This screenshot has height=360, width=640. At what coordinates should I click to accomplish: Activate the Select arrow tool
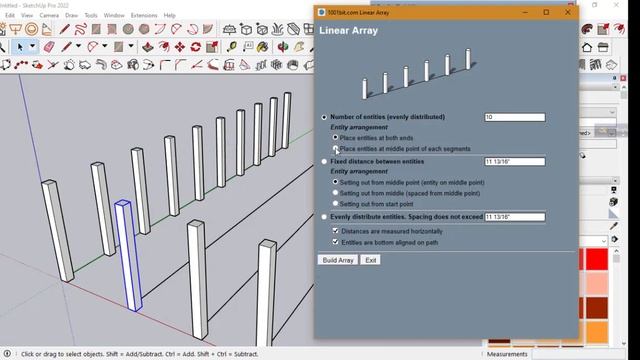[x=20, y=47]
